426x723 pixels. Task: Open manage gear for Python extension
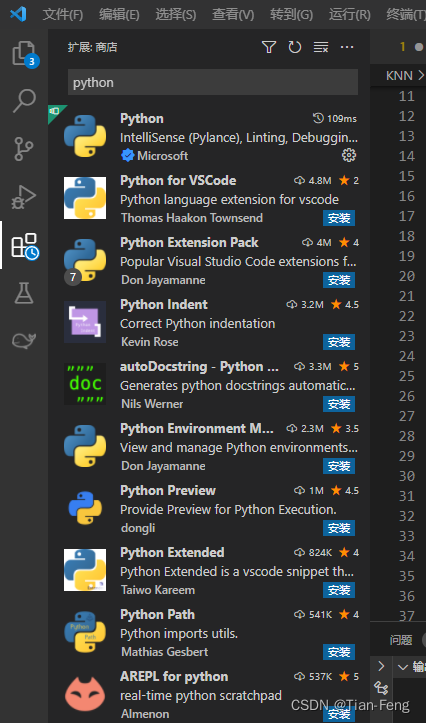click(x=349, y=155)
